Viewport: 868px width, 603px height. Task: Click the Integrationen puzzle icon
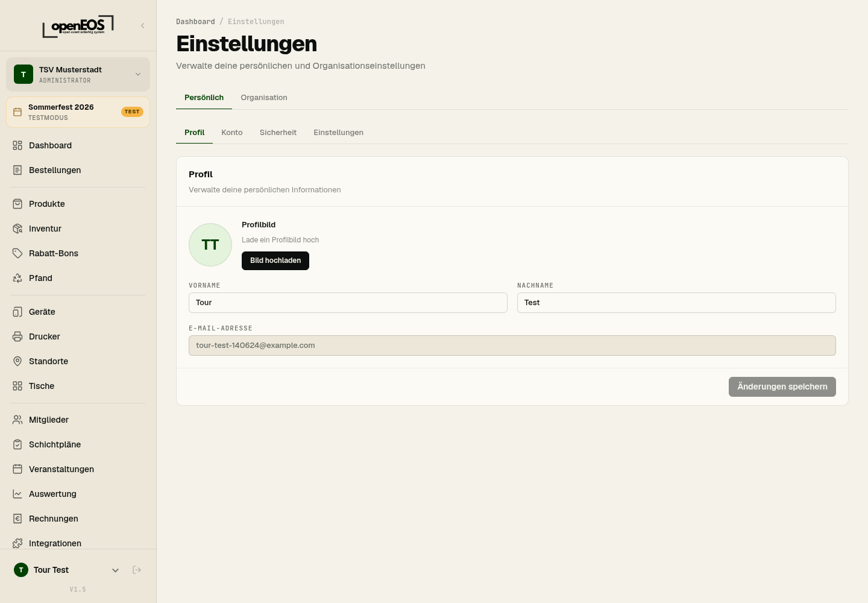point(17,543)
